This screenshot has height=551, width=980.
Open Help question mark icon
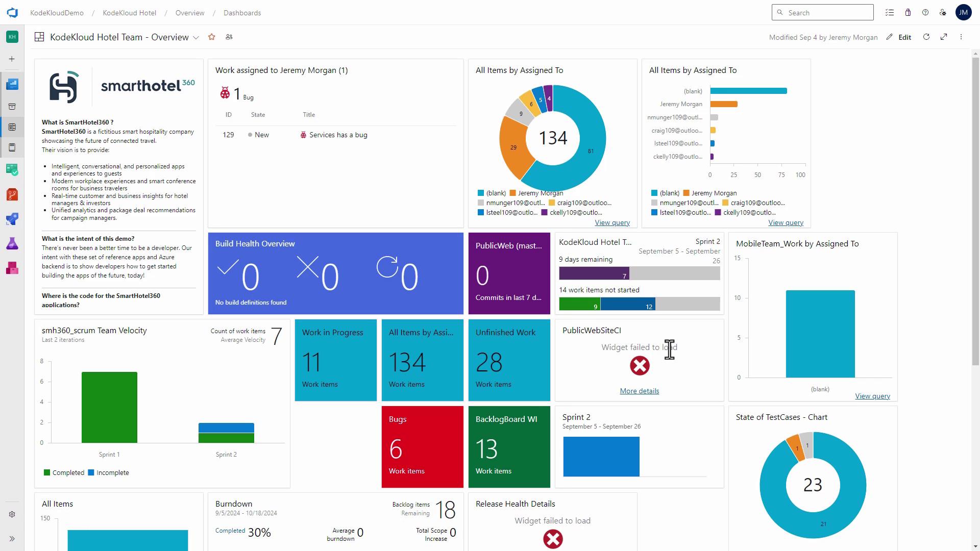pos(925,13)
